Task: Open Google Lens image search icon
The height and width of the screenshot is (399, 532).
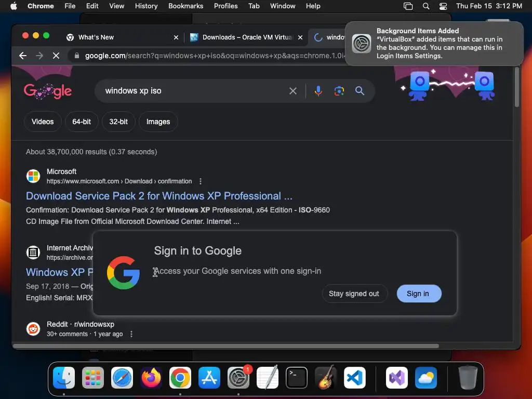Action: pos(339,91)
